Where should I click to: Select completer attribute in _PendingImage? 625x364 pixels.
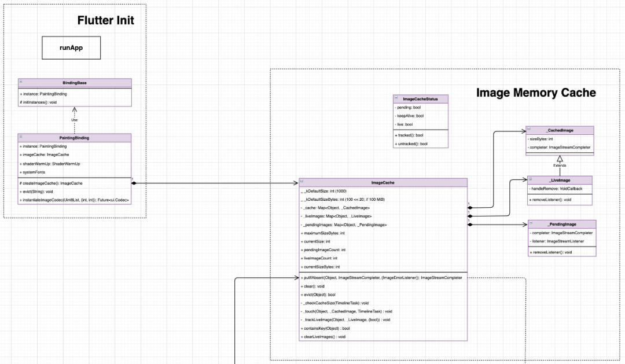point(562,233)
